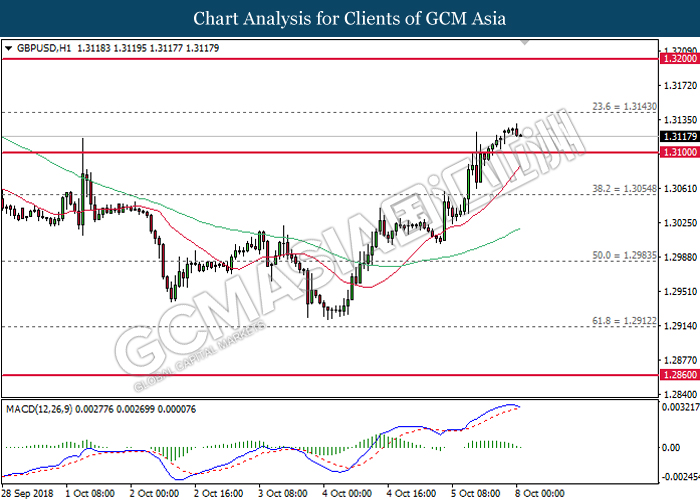Viewport: 700px width, 500px height.
Task: Click the MACD scale value 0.00
Action: [671, 447]
